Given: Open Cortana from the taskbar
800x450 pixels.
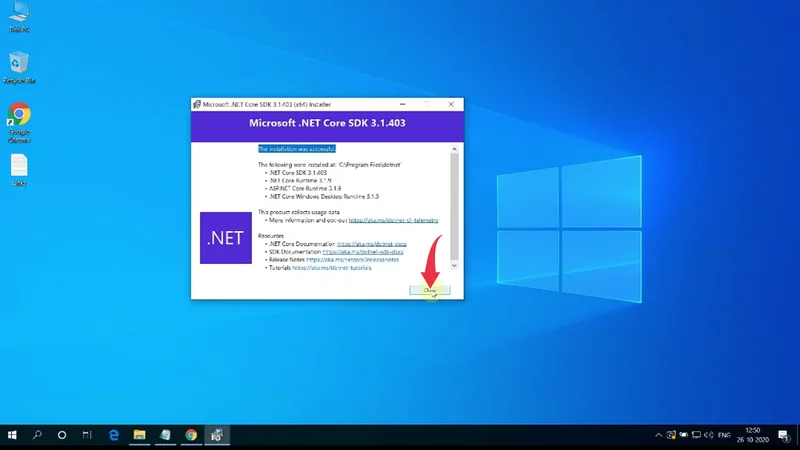Looking at the screenshot, I should [62, 436].
